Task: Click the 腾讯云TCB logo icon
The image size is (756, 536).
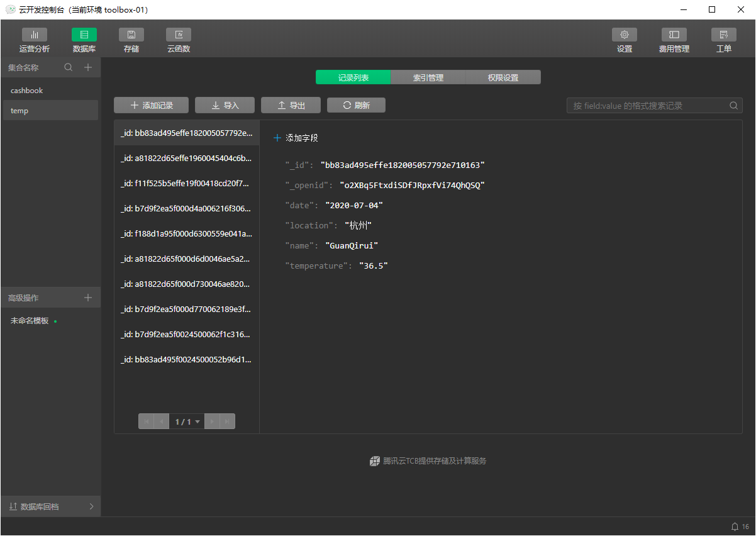Action: tap(375, 461)
